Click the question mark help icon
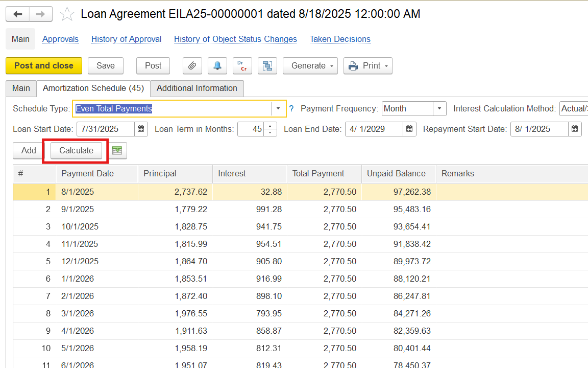 coord(291,109)
